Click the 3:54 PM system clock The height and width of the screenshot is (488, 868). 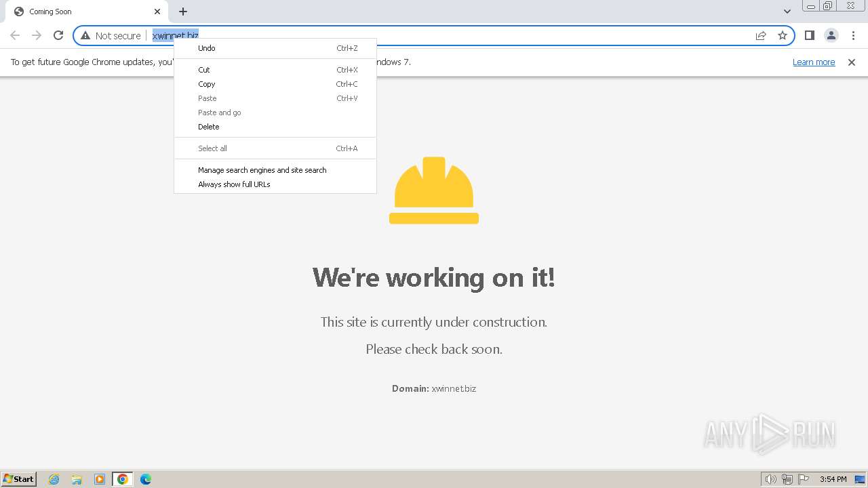point(833,479)
